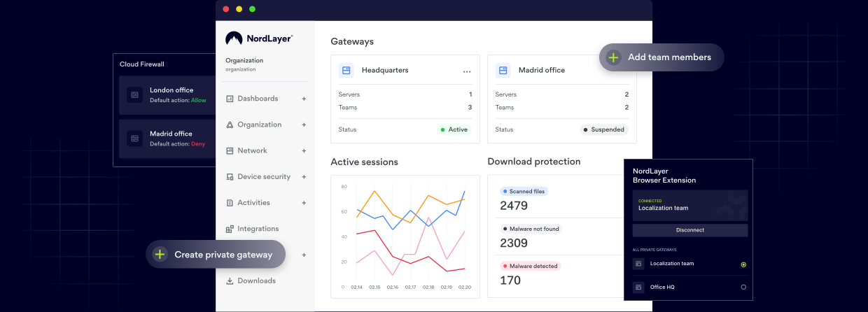The image size is (868, 312).
Task: Click the NordLayer logo
Action: click(259, 38)
